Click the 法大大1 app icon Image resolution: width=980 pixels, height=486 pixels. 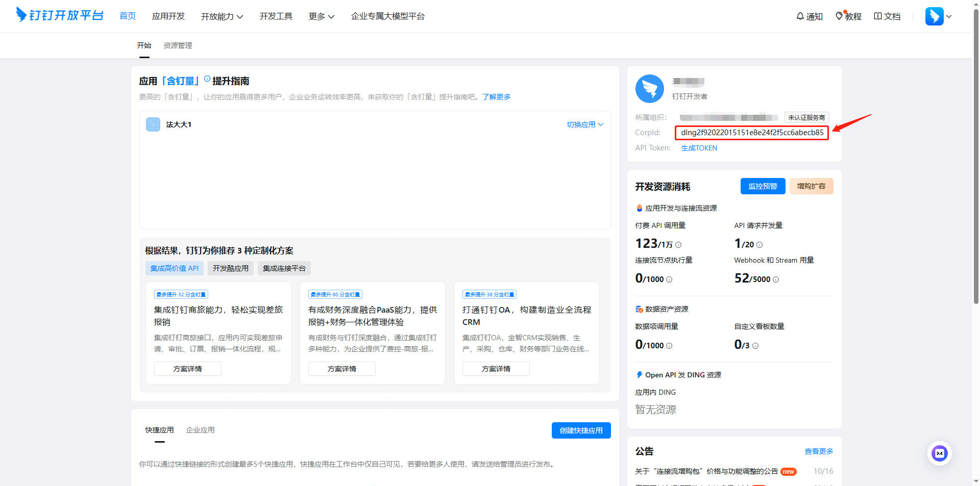[153, 124]
